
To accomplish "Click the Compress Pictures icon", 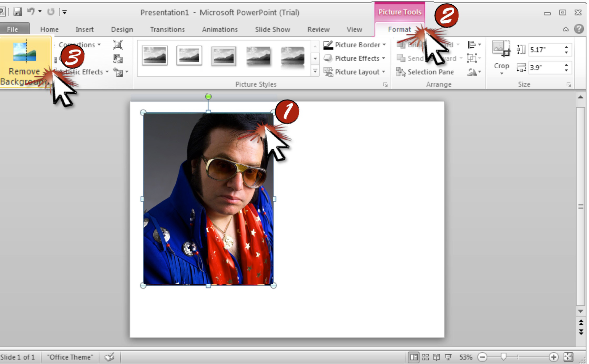I will [118, 45].
